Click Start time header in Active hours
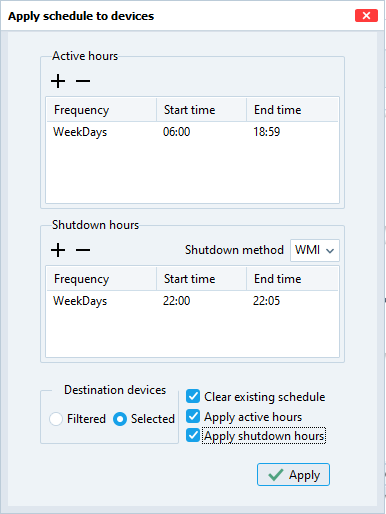This screenshot has width=386, height=514. [x=201, y=110]
